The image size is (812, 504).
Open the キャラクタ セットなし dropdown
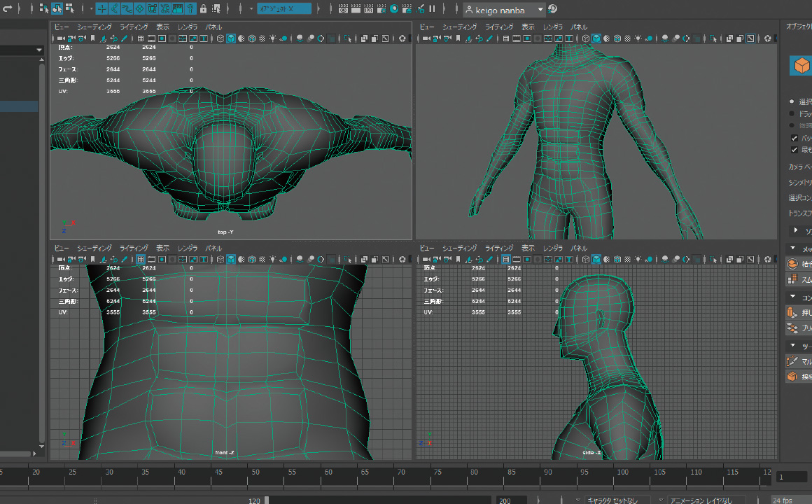[x=616, y=500]
